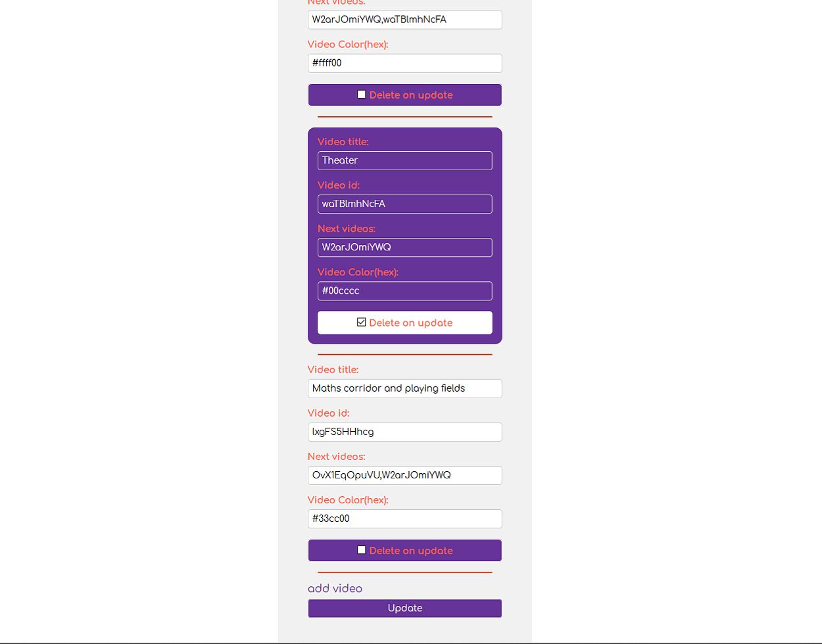Click Next videos field with OvX1EqOpuVU,W2arJOmiYWQ

pyautogui.click(x=405, y=475)
